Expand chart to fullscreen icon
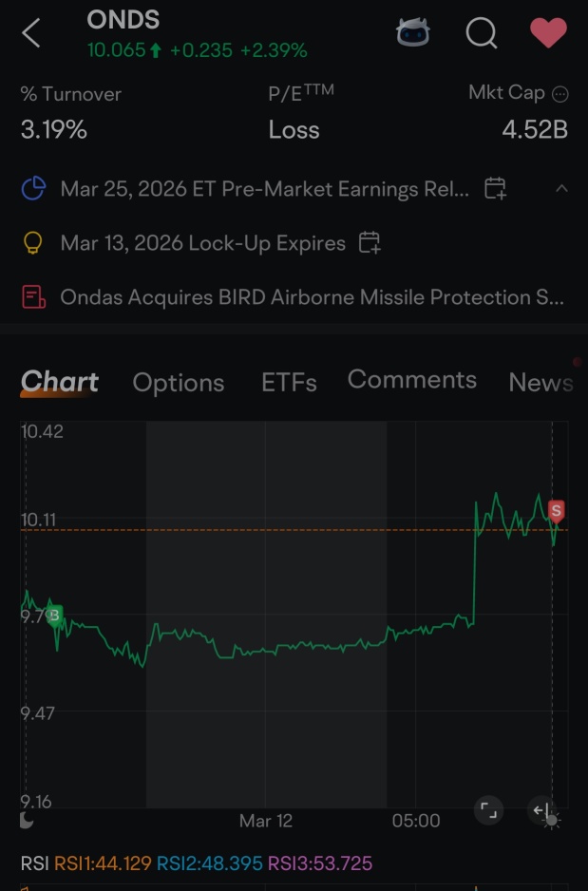Screen dimensions: 588x891 pos(488,810)
